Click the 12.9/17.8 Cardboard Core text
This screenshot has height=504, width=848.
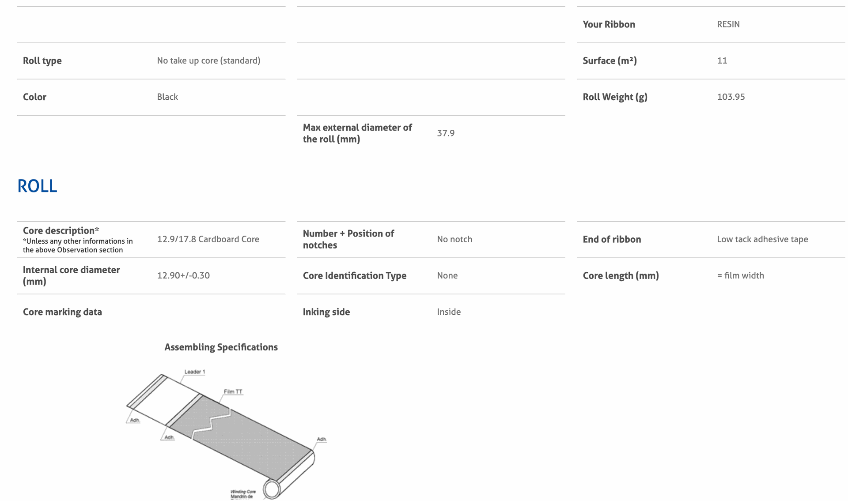(208, 239)
